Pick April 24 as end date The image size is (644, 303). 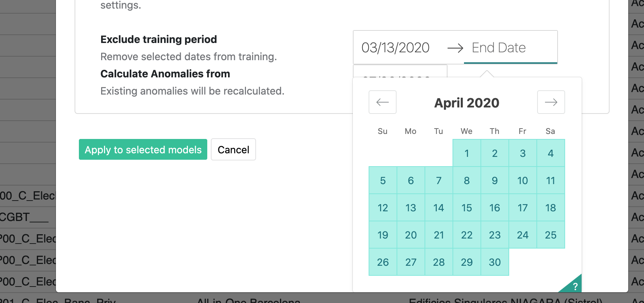(523, 235)
